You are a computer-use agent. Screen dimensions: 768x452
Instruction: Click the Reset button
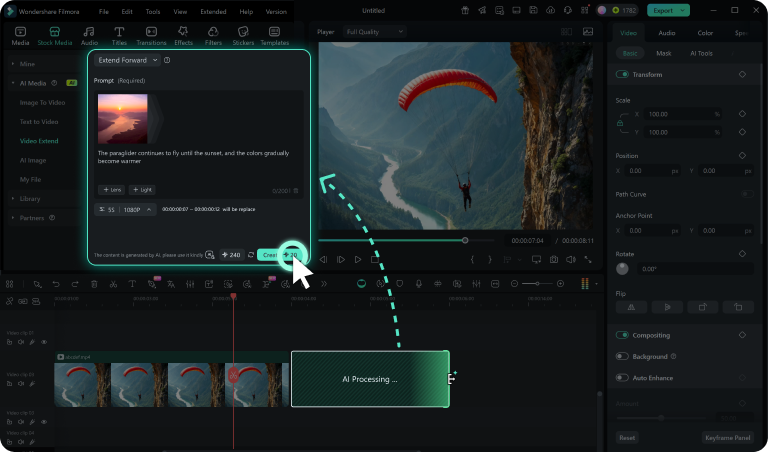click(x=627, y=437)
